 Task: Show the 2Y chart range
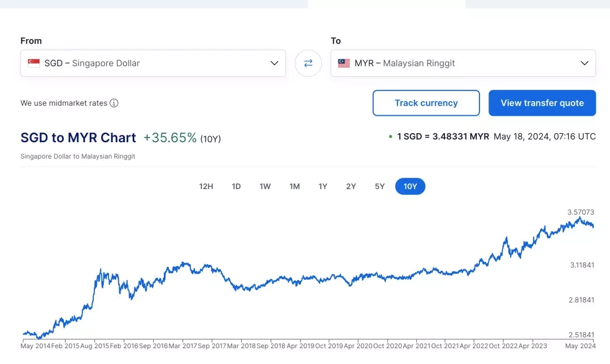[x=351, y=186]
